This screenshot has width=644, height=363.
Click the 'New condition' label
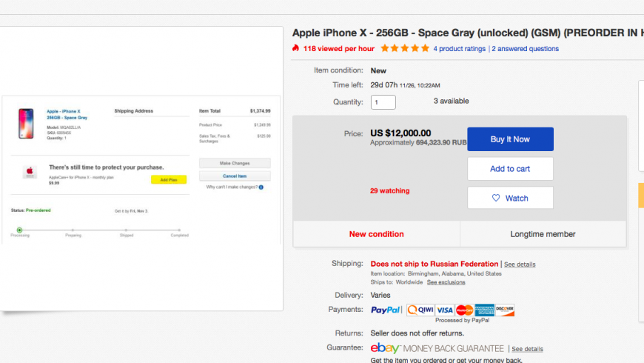377,234
